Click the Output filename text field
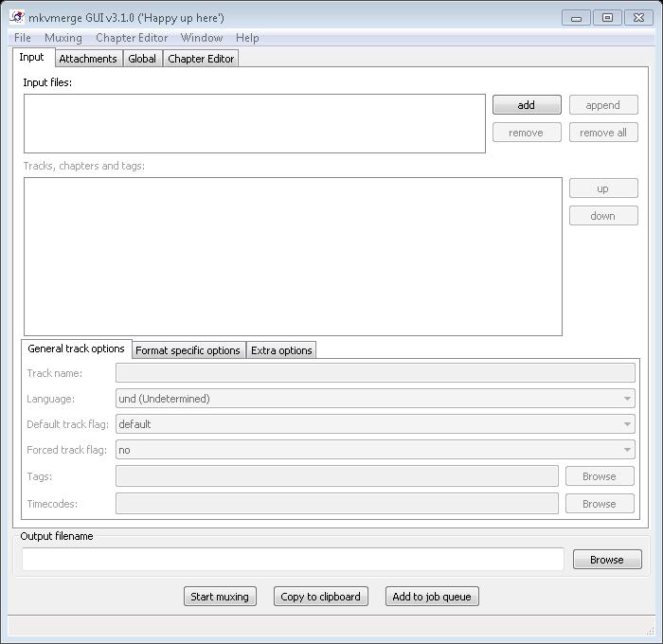663x644 pixels. 293,559
